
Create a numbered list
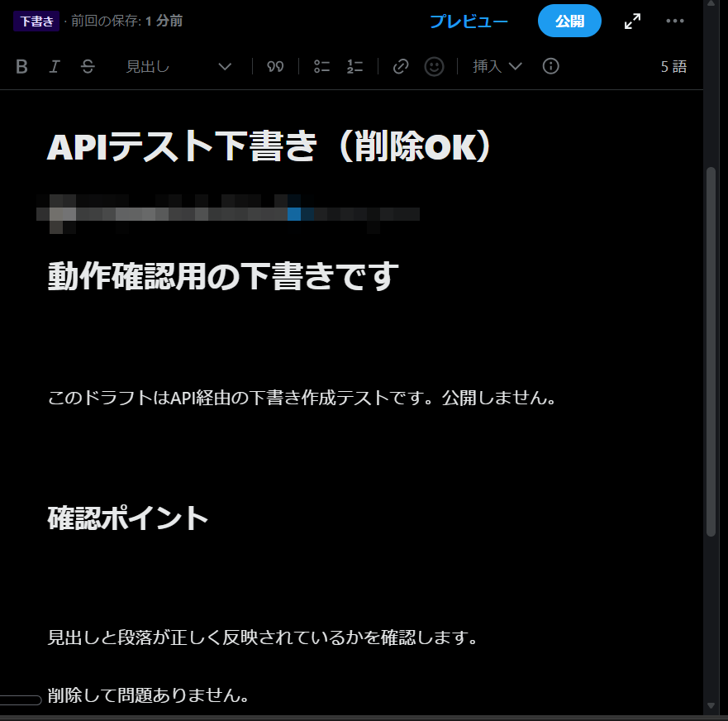(x=354, y=66)
